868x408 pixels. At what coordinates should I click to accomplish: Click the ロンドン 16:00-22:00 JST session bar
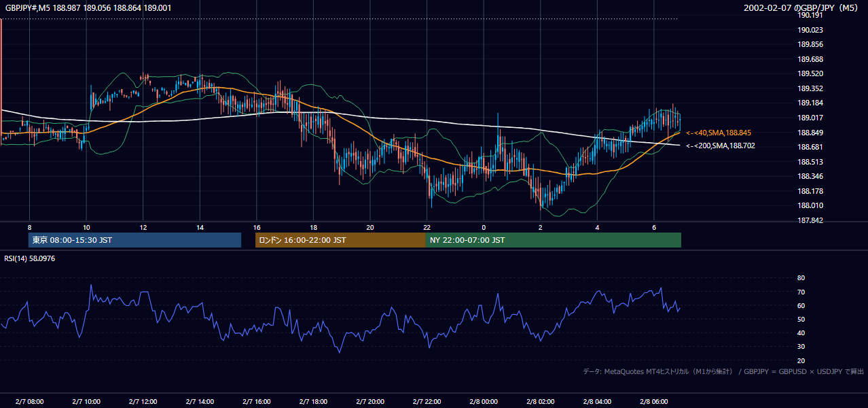(340, 240)
